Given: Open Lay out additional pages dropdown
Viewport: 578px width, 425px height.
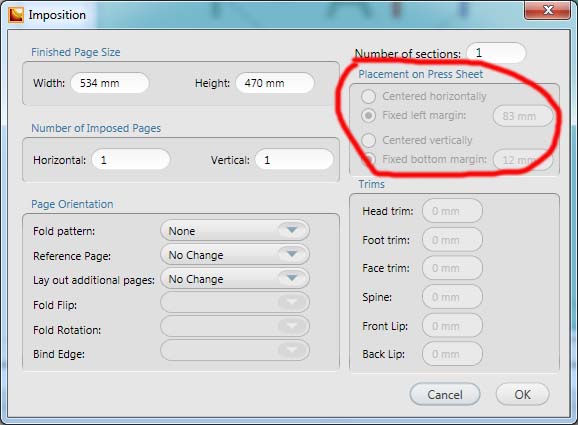Looking at the screenshot, I should pyautogui.click(x=235, y=279).
